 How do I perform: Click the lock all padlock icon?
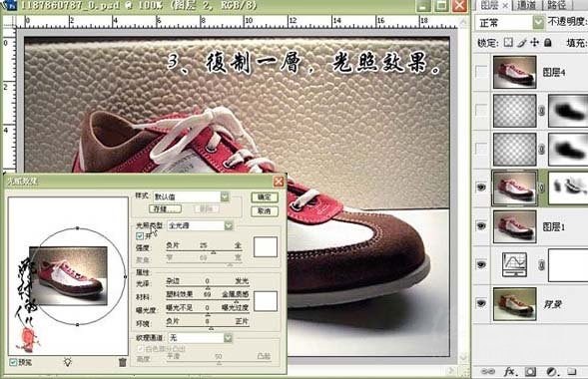pyautogui.click(x=548, y=43)
